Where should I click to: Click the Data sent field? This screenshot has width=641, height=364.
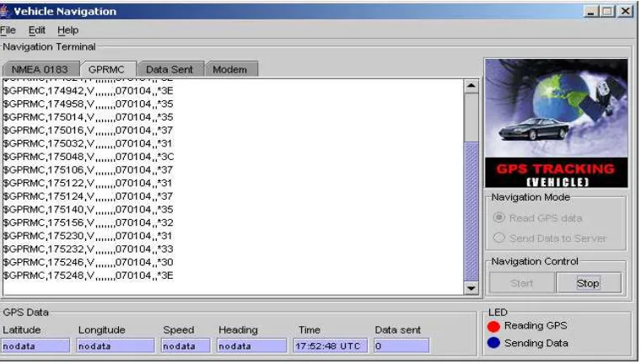click(401, 345)
